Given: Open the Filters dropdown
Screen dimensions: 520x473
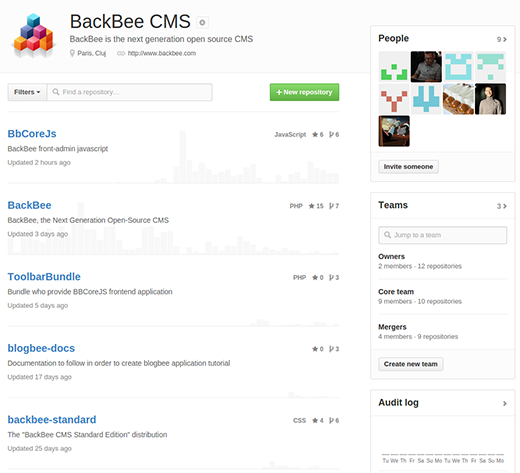Looking at the screenshot, I should (x=27, y=92).
